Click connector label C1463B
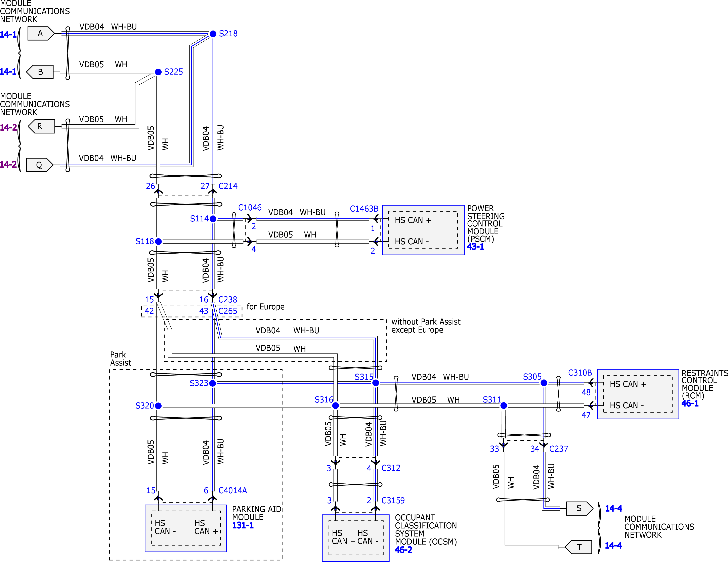The width and height of the screenshot is (728, 562). point(364,209)
